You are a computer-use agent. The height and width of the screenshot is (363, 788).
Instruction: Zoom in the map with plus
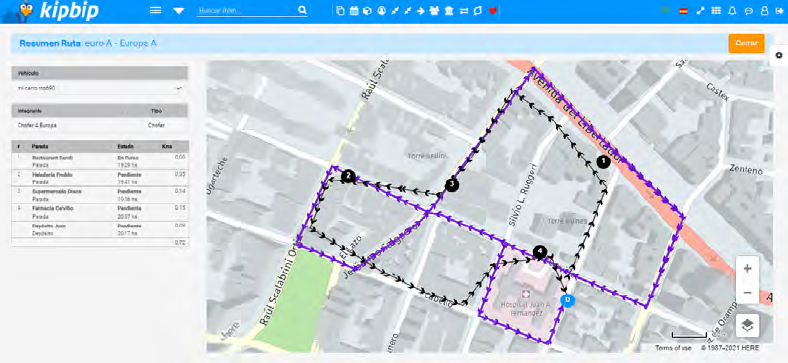(747, 268)
